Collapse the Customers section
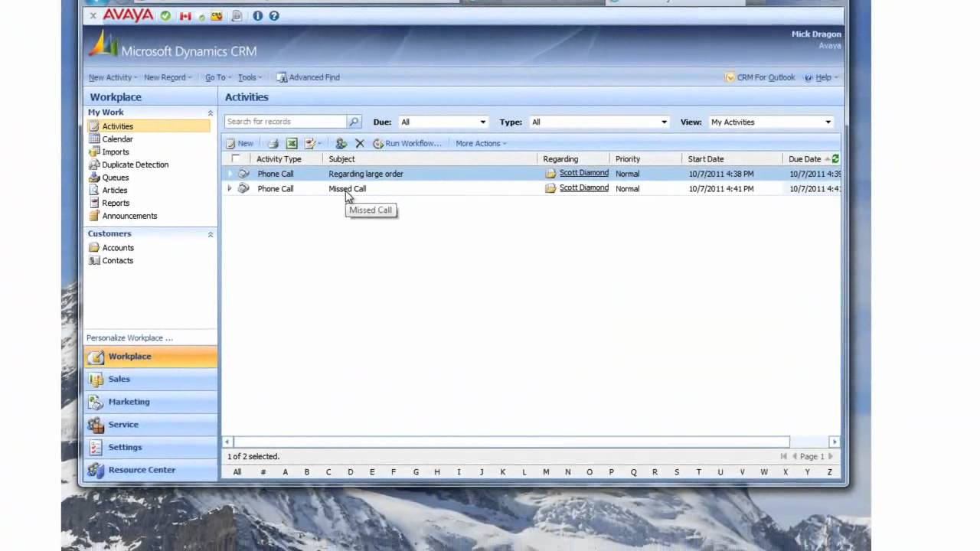980x551 pixels. point(210,234)
